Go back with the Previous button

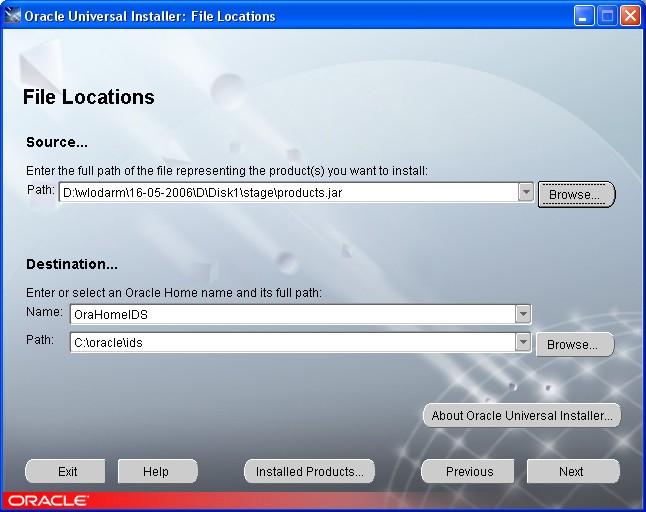click(x=468, y=471)
